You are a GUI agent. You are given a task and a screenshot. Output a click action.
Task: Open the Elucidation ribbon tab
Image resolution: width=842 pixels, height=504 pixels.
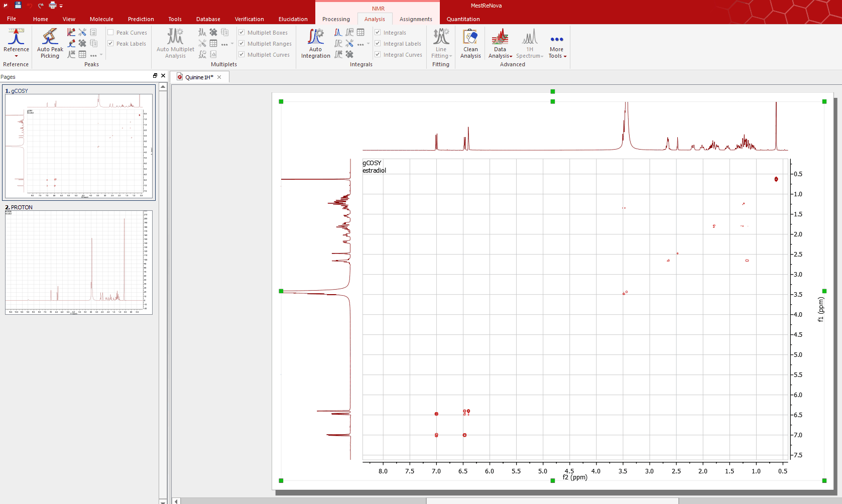click(293, 19)
